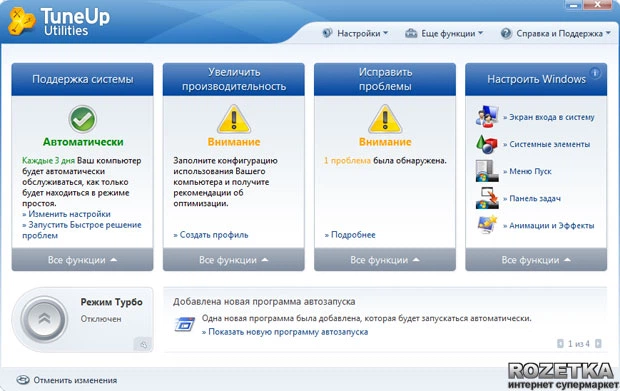The width and height of the screenshot is (620, 391).
Task: Click the Отменить изменения link text
Action: [x=75, y=380]
